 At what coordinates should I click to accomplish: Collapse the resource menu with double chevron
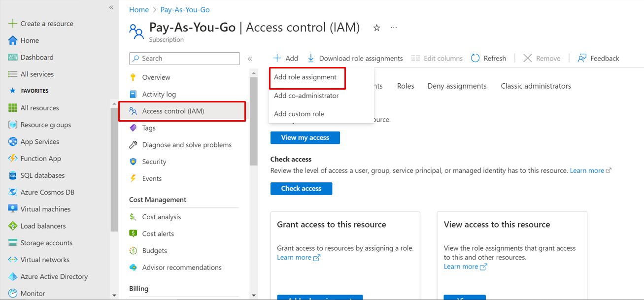pyautogui.click(x=250, y=59)
